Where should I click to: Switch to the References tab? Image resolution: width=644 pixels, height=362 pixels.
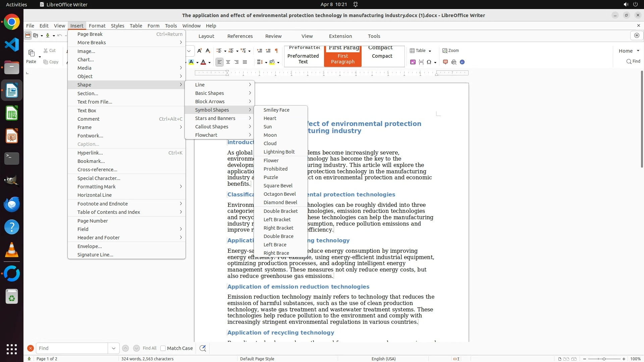click(x=240, y=36)
